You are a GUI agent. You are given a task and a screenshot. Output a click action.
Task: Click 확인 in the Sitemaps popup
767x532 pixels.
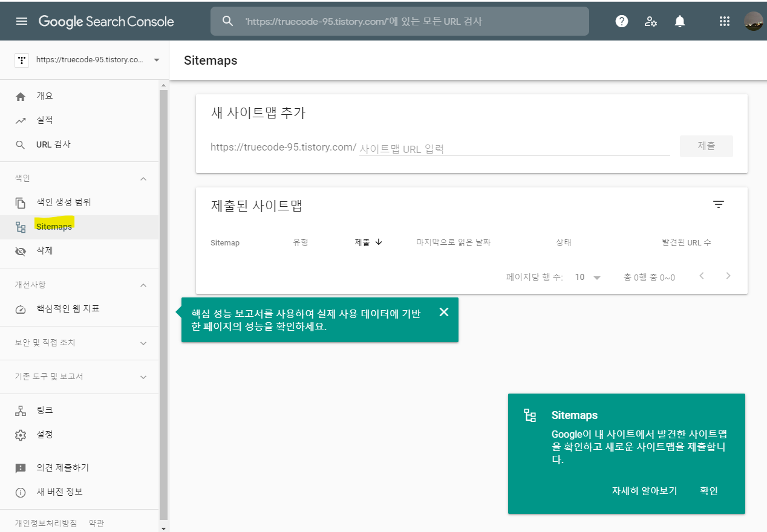[x=709, y=491]
